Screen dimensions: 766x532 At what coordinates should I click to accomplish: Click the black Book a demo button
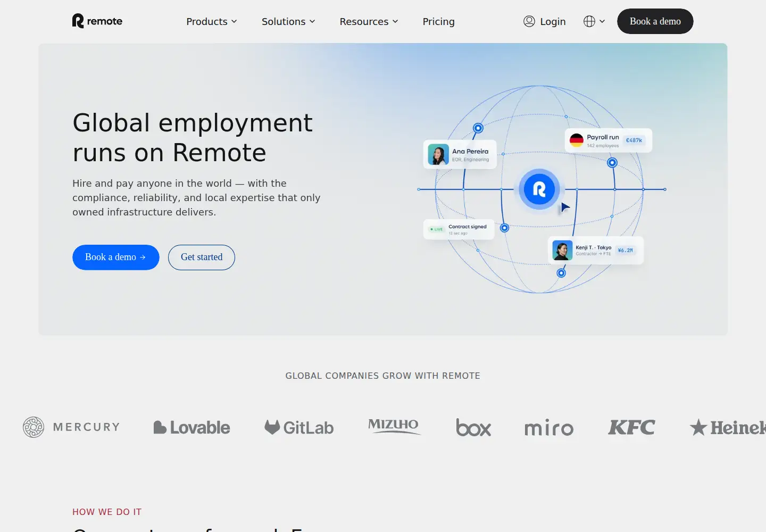pyautogui.click(x=655, y=21)
